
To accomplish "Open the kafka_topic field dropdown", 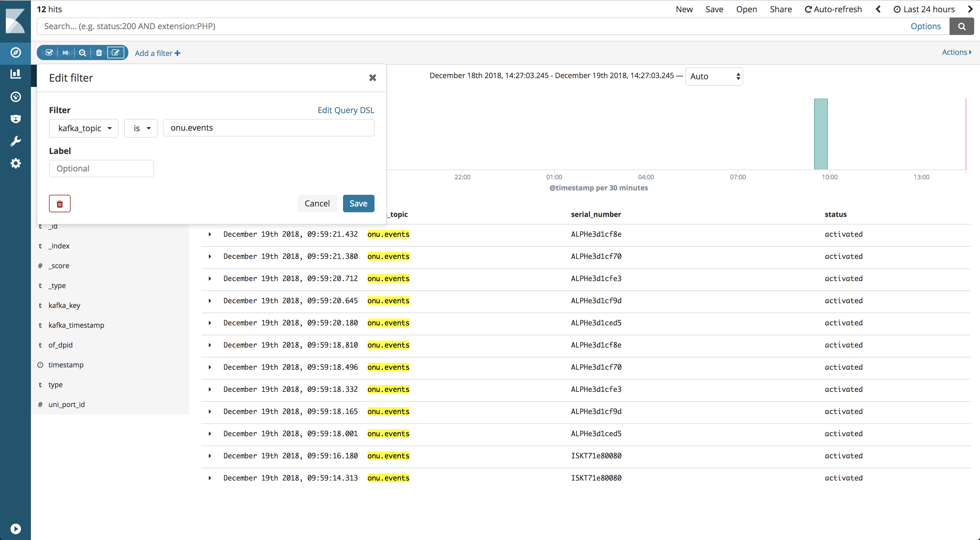I will pos(84,128).
